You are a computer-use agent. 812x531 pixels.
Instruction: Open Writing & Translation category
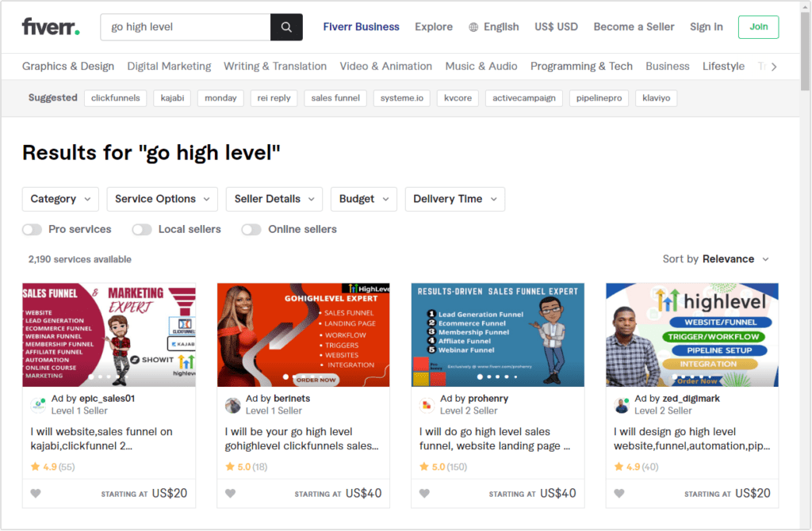point(275,67)
